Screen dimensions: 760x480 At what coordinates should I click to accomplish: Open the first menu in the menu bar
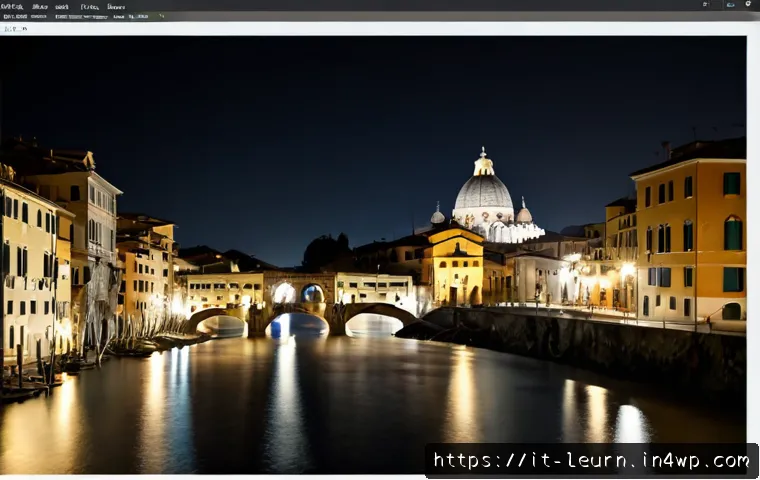[12, 7]
